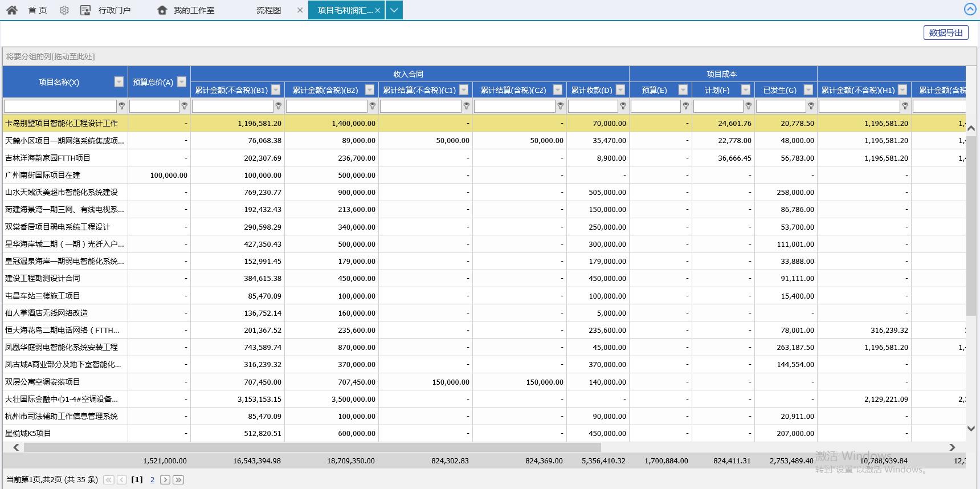Click filter funnel under 累计收款(D) column
Viewport: 980px width, 489px height.
[x=623, y=106]
